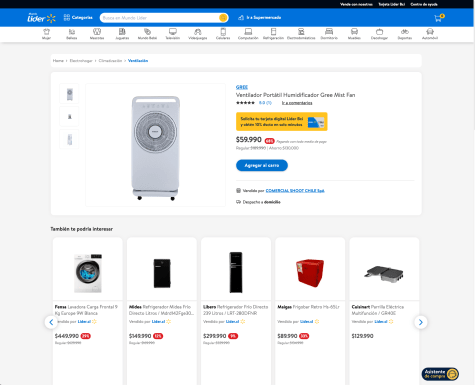
Task: Click the Maigas Frigobar Retro title
Action: coord(309,307)
